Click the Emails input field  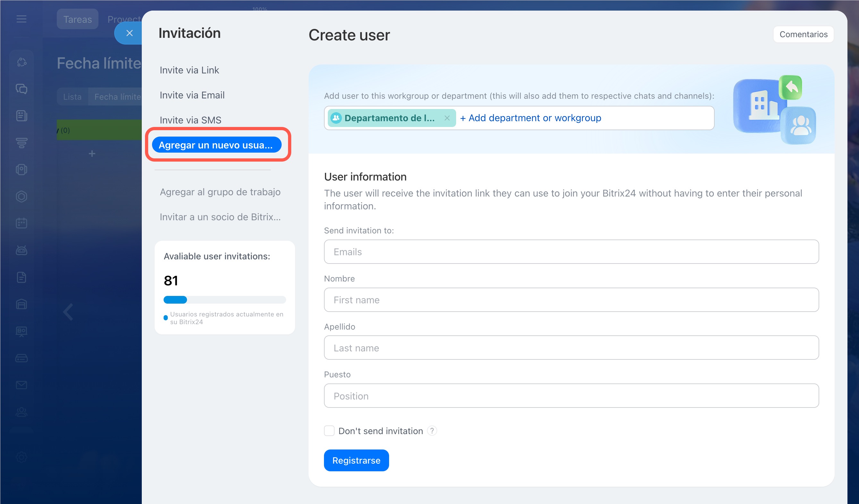point(571,252)
